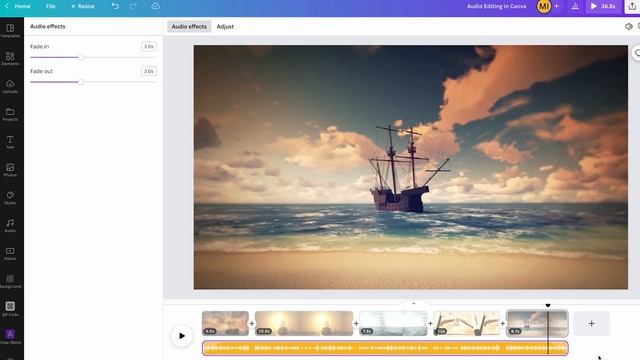Select the fourth map compass clip
The width and height of the screenshot is (640, 360).
467,323
